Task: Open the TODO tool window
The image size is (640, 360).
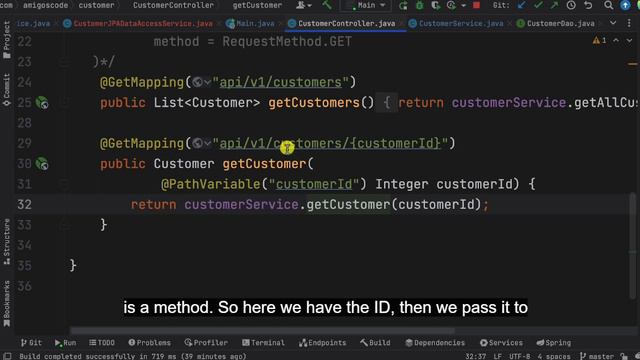Action: (102, 343)
